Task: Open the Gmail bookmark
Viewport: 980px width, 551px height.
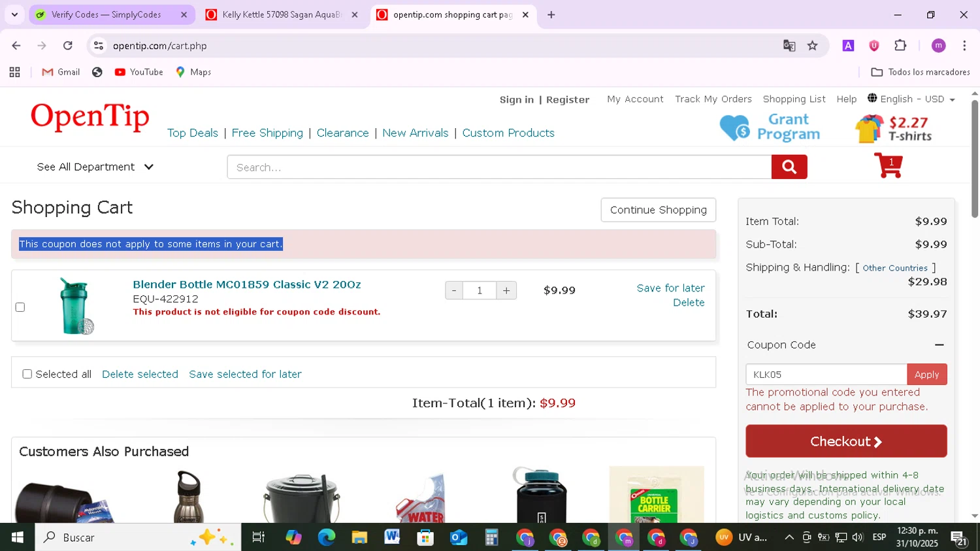Action: pyautogui.click(x=61, y=72)
